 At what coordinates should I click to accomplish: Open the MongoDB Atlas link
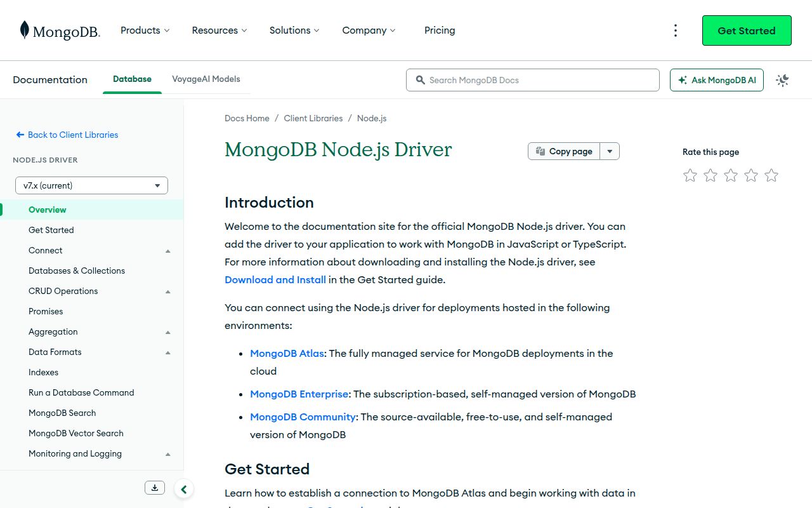287,353
